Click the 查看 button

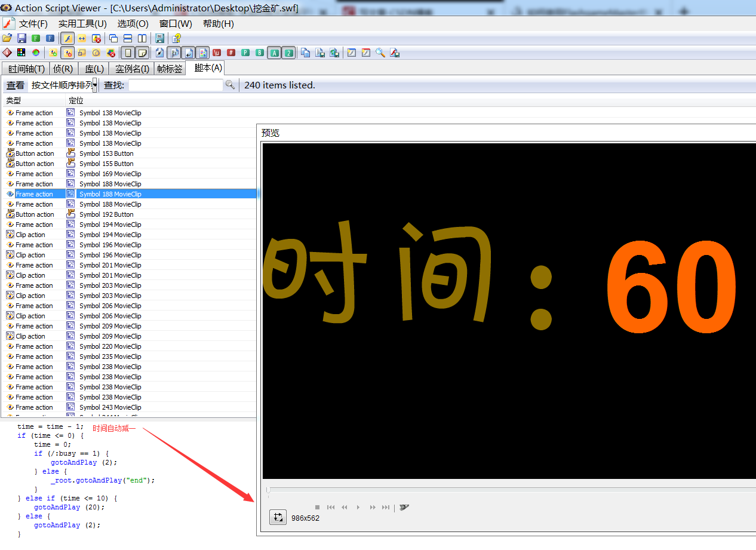16,85
